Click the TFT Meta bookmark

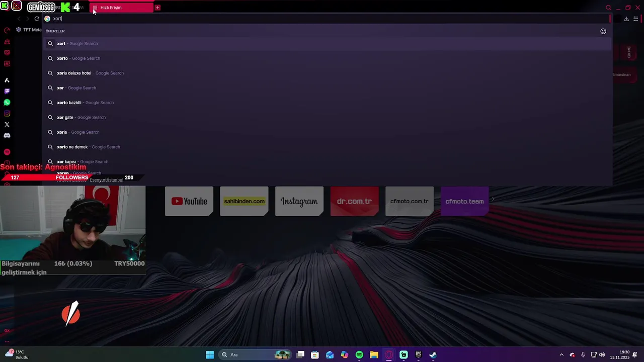29,30
